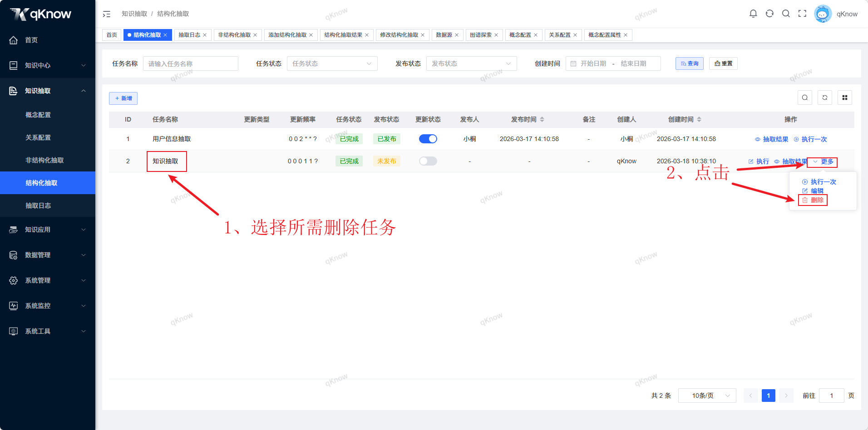The height and width of the screenshot is (430, 868).
Task: Open 抽取结果 for 用户信息抽取
Action: [771, 139]
